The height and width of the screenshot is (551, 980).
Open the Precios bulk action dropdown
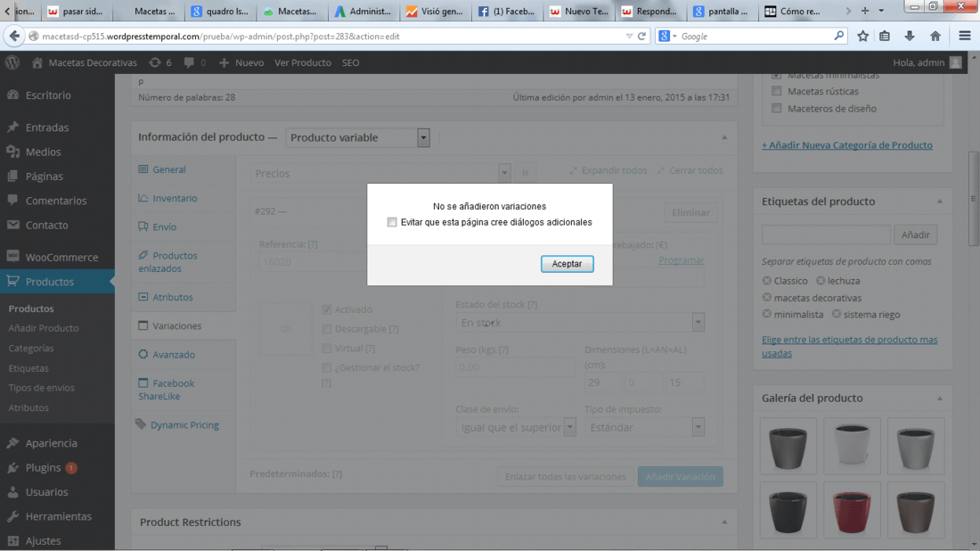point(380,173)
